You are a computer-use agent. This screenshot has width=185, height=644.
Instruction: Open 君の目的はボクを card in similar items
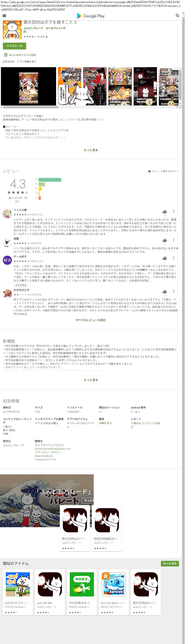(146, 592)
